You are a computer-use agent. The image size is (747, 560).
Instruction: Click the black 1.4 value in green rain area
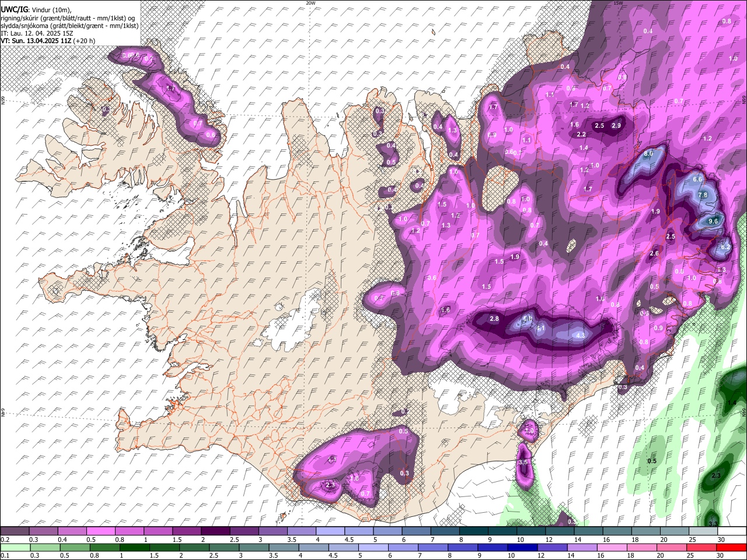(732, 403)
